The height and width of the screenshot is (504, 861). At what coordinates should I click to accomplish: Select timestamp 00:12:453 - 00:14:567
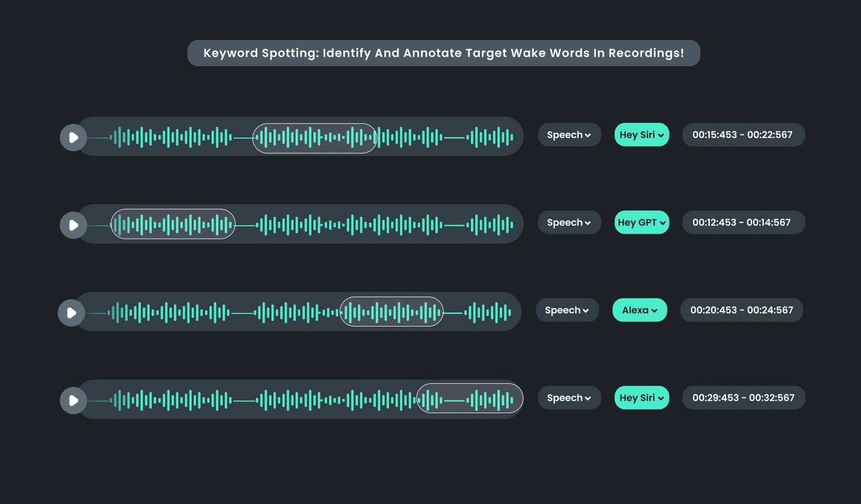pyautogui.click(x=743, y=223)
